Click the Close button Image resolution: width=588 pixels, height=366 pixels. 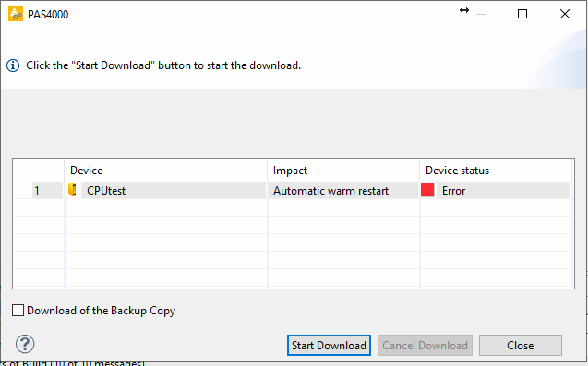tap(520, 346)
